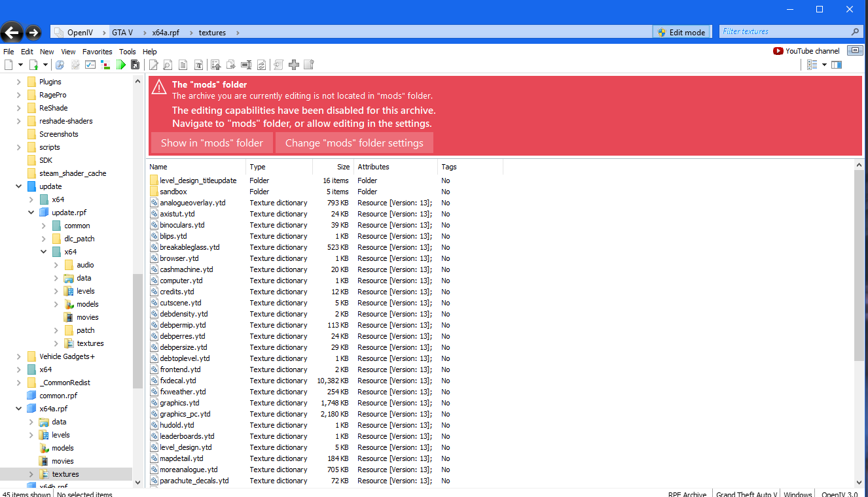The width and height of the screenshot is (868, 497).
Task: Expand the RagePro folder
Action: tap(19, 95)
